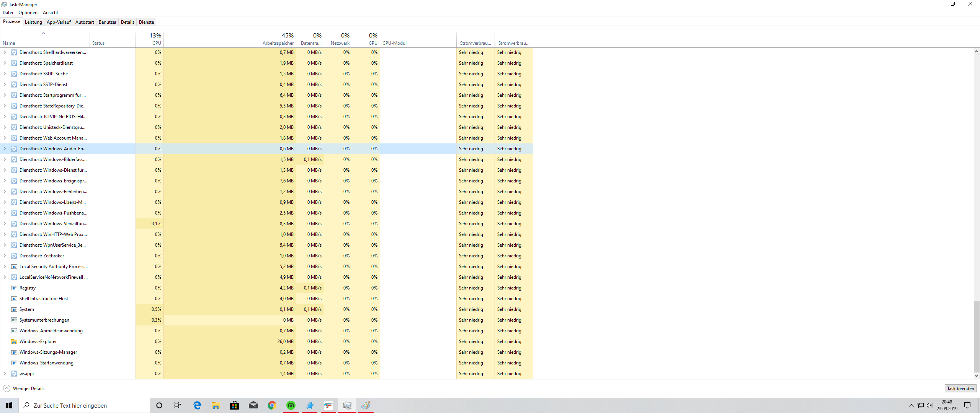
Task: Show hidden tray icons chevron
Action: coord(911,405)
